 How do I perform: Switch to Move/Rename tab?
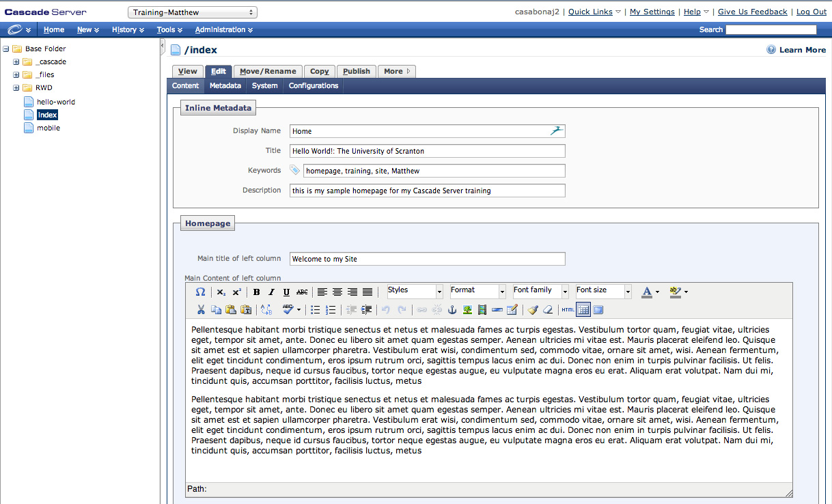pos(268,71)
